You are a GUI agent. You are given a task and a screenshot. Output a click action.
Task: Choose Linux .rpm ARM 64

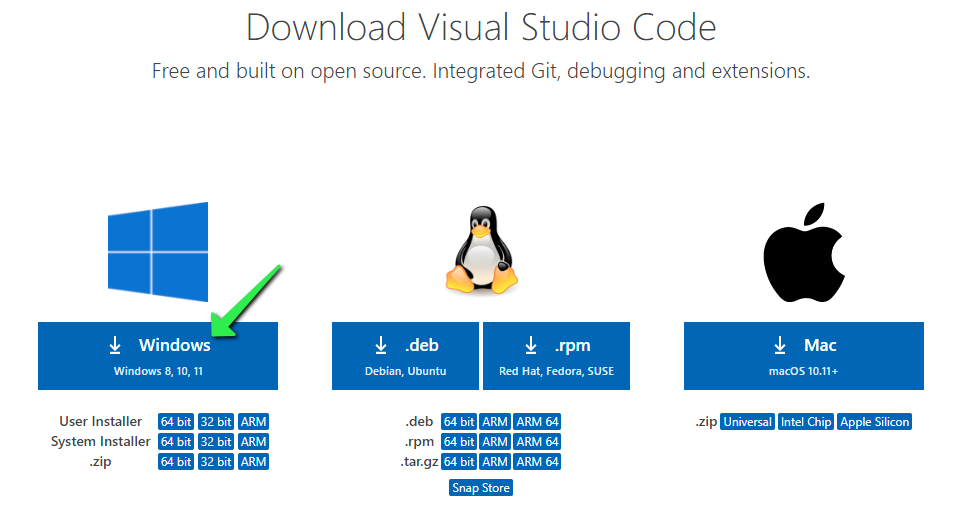(538, 442)
